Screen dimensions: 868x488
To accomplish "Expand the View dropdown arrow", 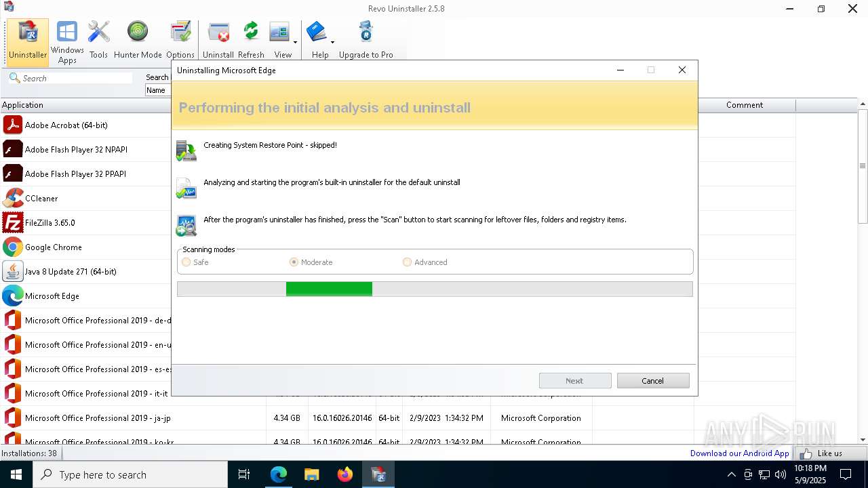I will pos(296,43).
